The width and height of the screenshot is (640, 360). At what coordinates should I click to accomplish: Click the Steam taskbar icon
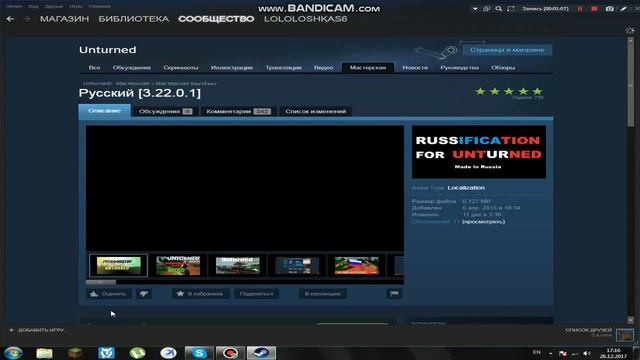pos(261,353)
